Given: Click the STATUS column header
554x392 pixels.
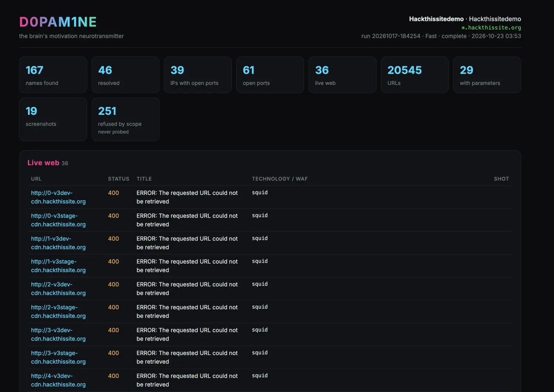Looking at the screenshot, I should click(119, 179).
